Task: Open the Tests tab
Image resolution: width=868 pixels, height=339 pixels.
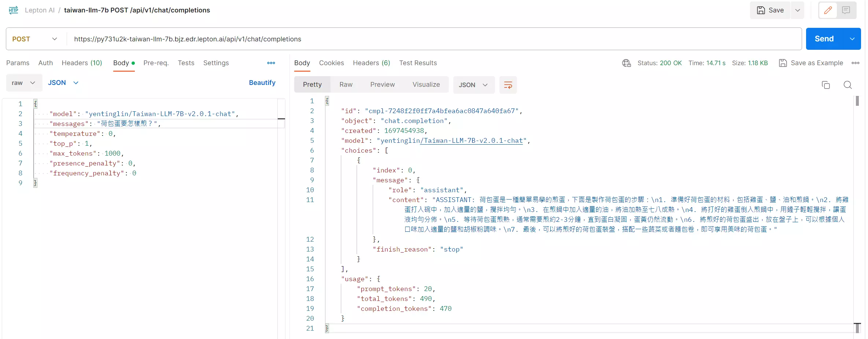Action: [x=186, y=63]
